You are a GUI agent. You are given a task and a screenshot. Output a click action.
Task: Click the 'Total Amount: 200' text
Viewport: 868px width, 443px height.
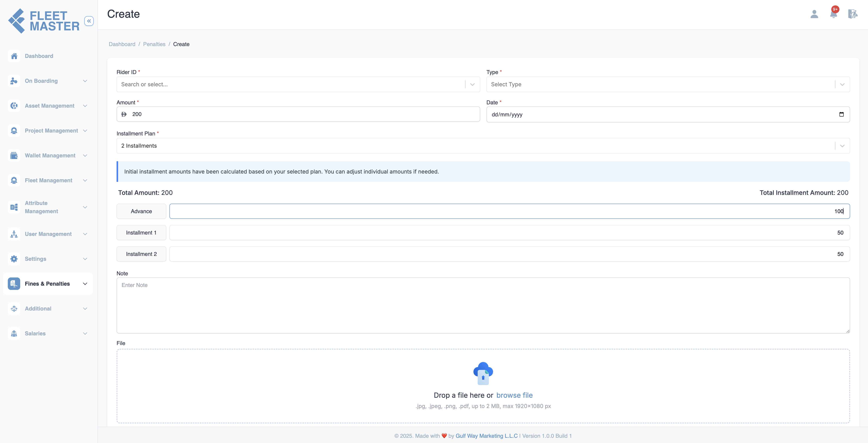[145, 193]
